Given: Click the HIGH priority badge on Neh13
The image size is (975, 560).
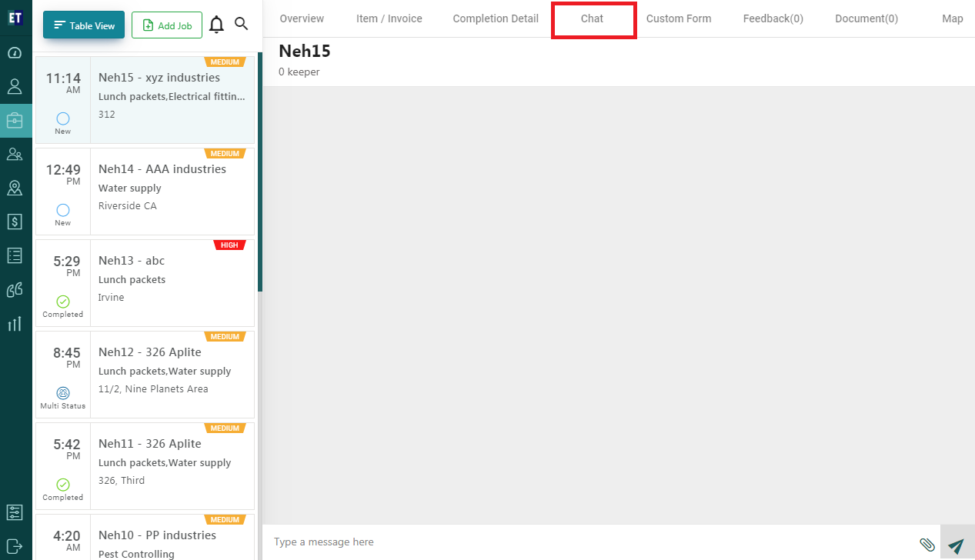Looking at the screenshot, I should (229, 245).
